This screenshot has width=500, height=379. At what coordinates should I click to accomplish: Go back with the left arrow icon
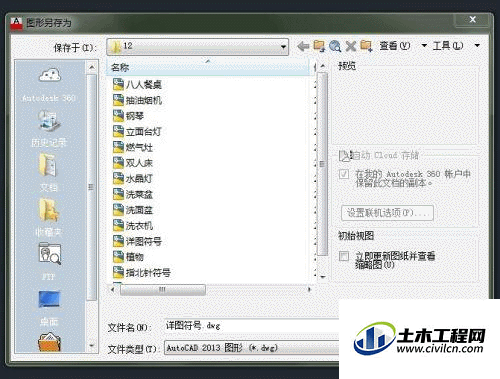303,46
